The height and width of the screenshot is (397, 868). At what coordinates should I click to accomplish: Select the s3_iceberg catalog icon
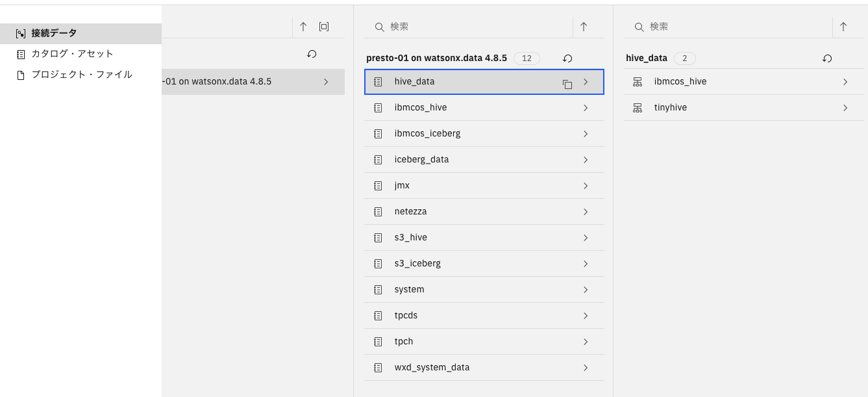[378, 264]
